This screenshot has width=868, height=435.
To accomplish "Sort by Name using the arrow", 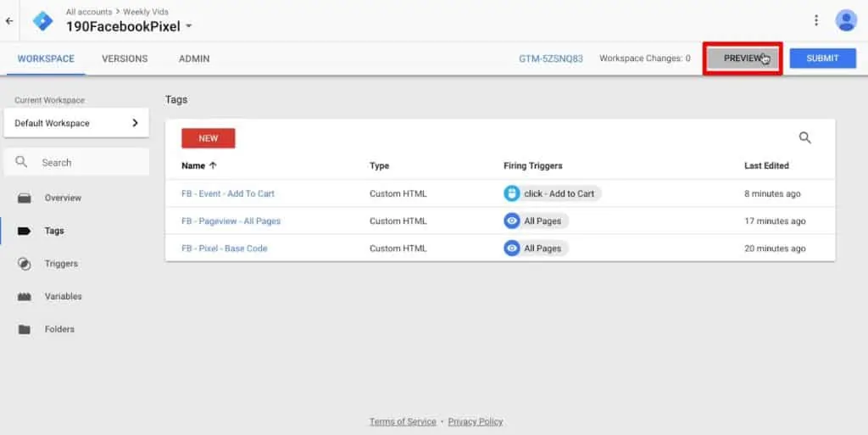I will click(x=213, y=165).
